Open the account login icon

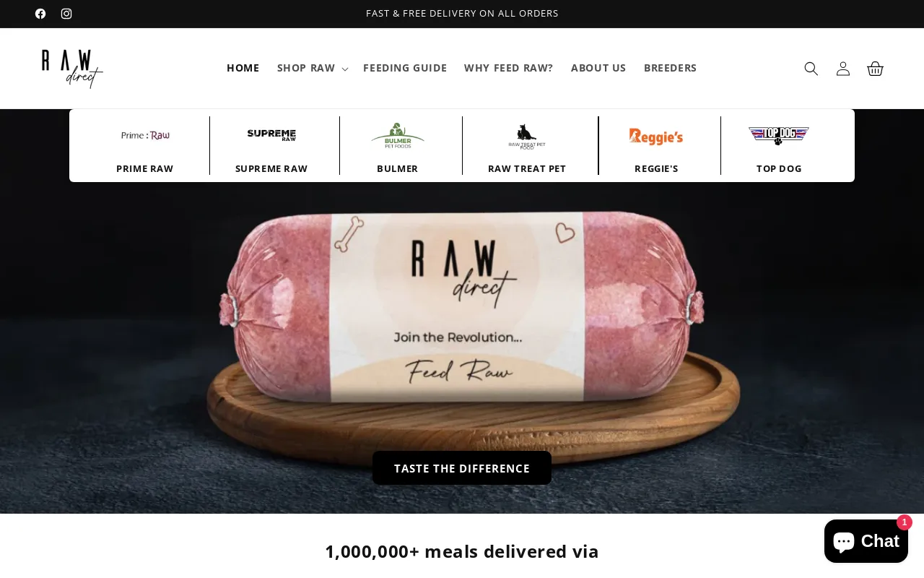(843, 69)
